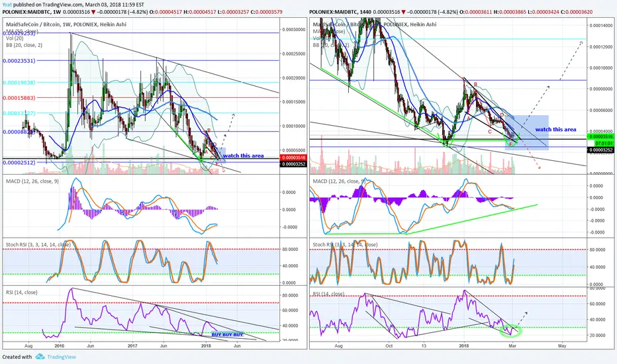Image resolution: width=617 pixels, height=364 pixels.
Task: Select the header 'POLONIEX:MAIDBTC, 1W' ticker text
Action: [32, 12]
